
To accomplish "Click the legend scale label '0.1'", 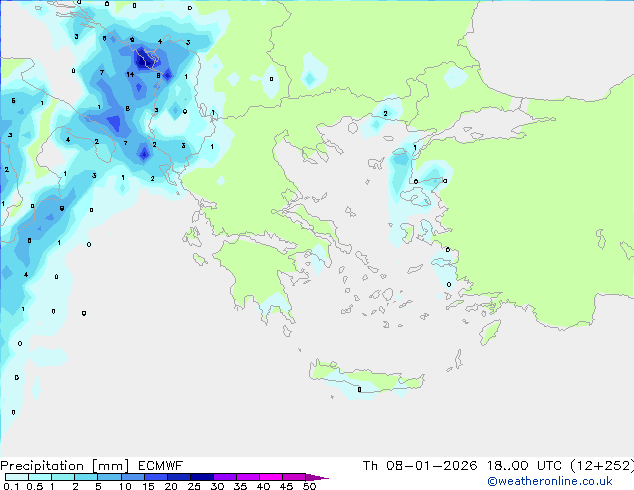I will (x=11, y=486).
